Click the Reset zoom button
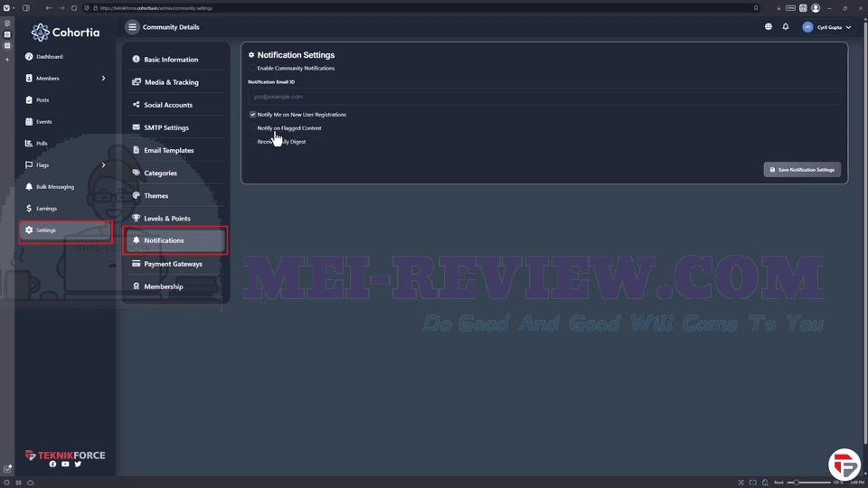Viewport: 868px width, 488px height. point(778,483)
